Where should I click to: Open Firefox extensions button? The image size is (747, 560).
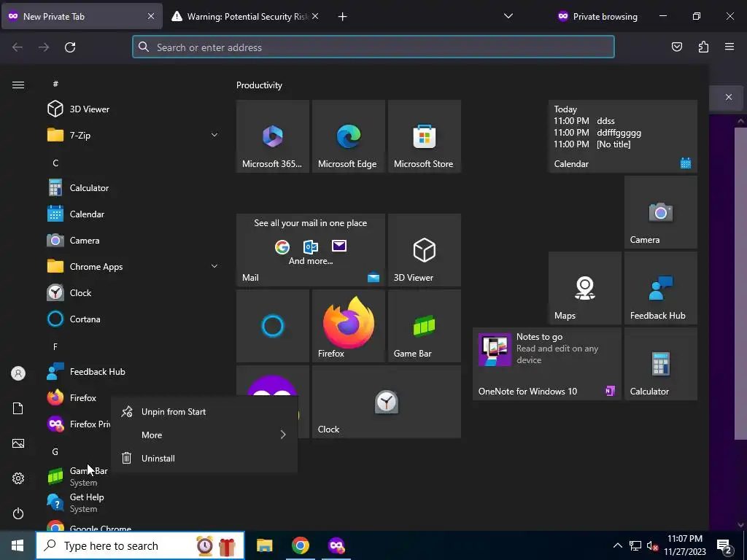click(703, 47)
